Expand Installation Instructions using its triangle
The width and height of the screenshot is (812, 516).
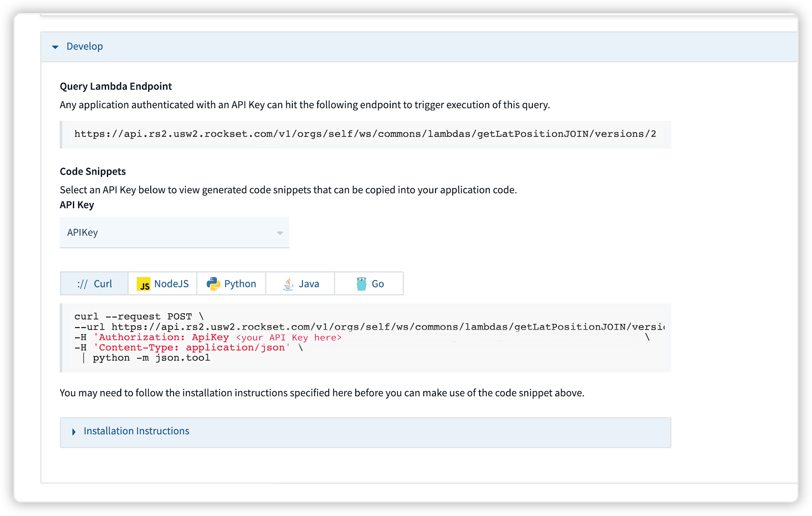tap(74, 432)
